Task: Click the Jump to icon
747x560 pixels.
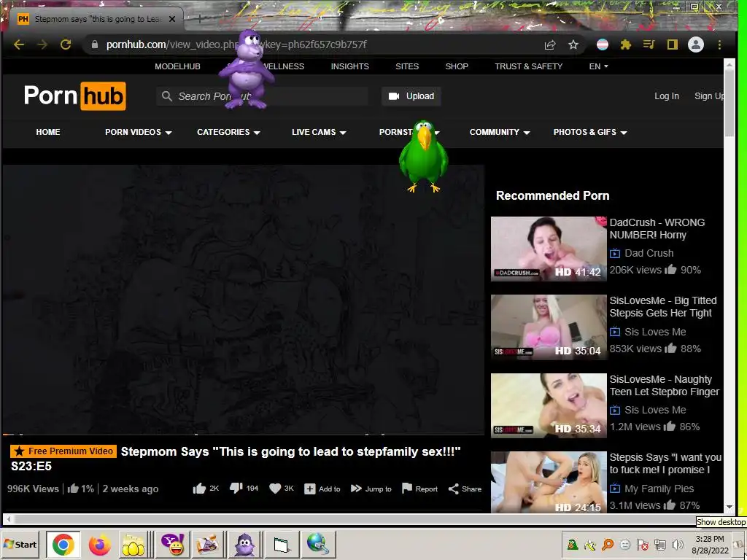Action: (x=356, y=489)
